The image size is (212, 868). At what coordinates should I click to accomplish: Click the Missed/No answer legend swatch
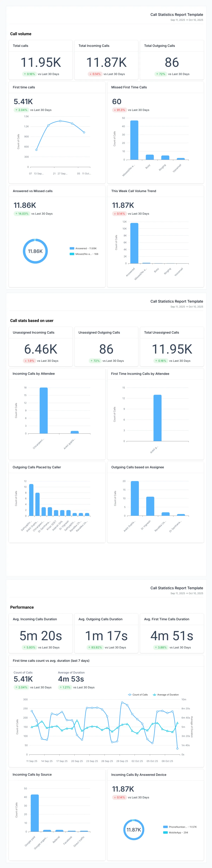click(x=72, y=254)
